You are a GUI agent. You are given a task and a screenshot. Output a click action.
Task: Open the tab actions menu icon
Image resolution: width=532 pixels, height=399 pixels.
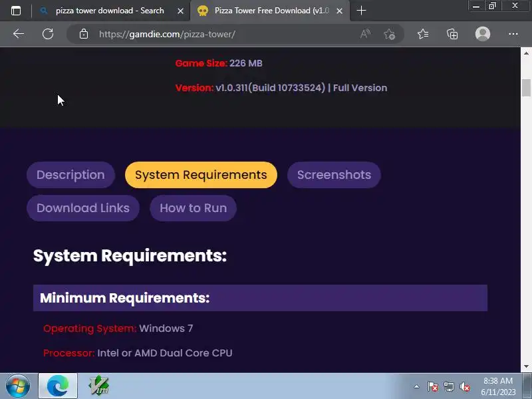tap(16, 11)
